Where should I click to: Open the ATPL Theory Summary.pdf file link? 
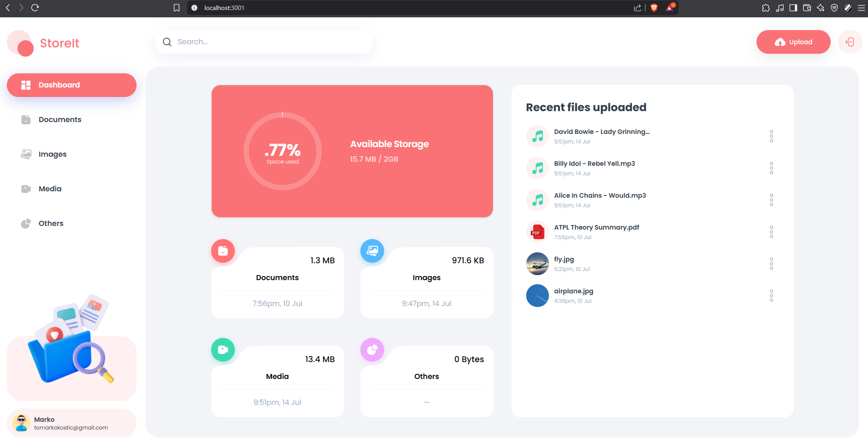(596, 227)
